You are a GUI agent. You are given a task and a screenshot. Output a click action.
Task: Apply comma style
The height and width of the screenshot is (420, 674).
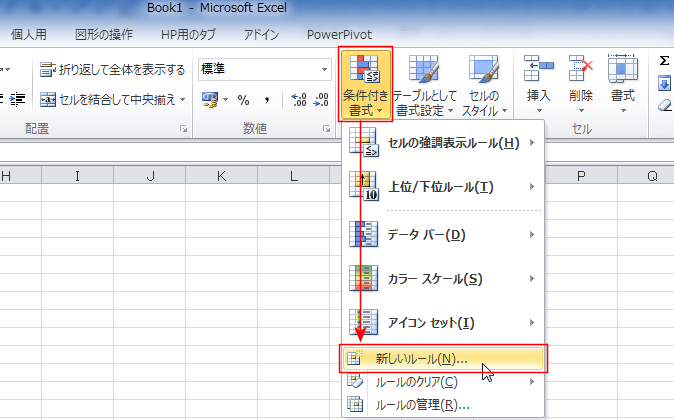click(x=267, y=100)
